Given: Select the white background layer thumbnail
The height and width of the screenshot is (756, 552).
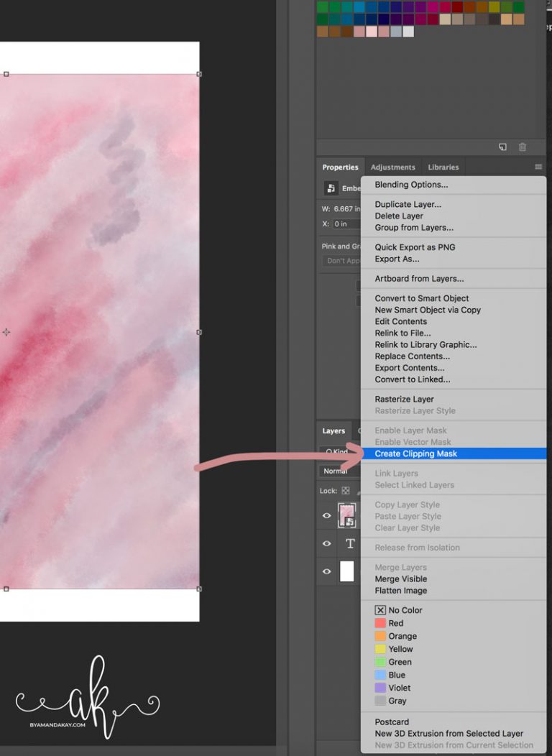Looking at the screenshot, I should 346,571.
